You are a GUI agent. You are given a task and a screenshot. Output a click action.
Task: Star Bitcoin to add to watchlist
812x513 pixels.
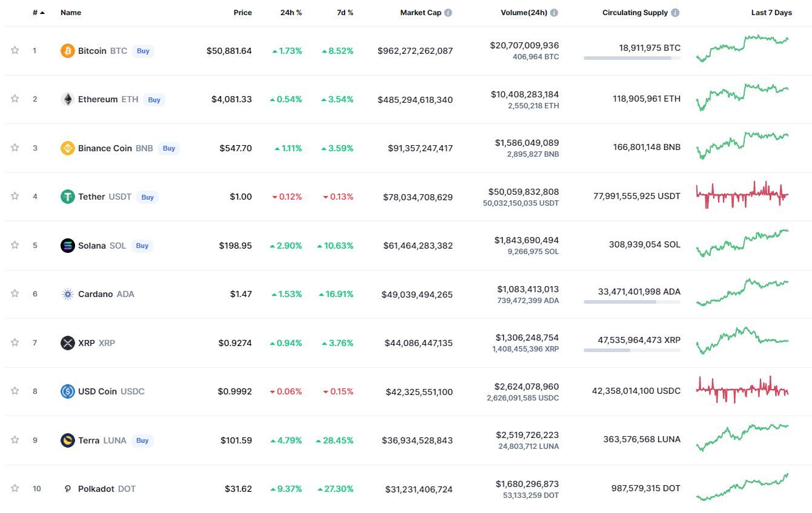15,50
